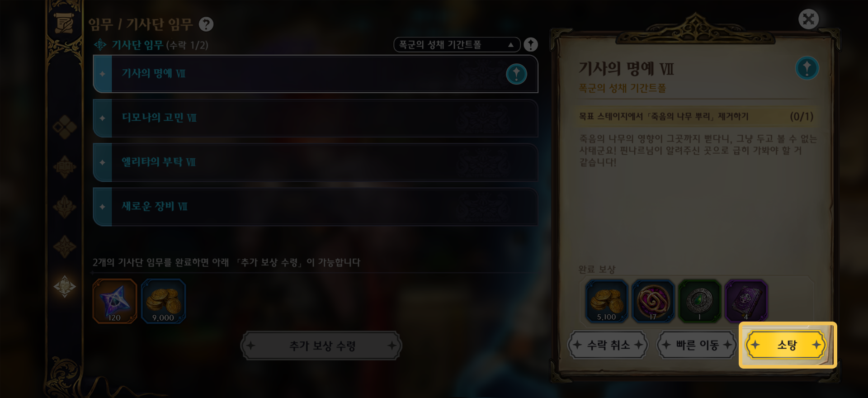868x398 pixels.
Task: Click the yellow 소탕 sweep button
Action: (787, 345)
